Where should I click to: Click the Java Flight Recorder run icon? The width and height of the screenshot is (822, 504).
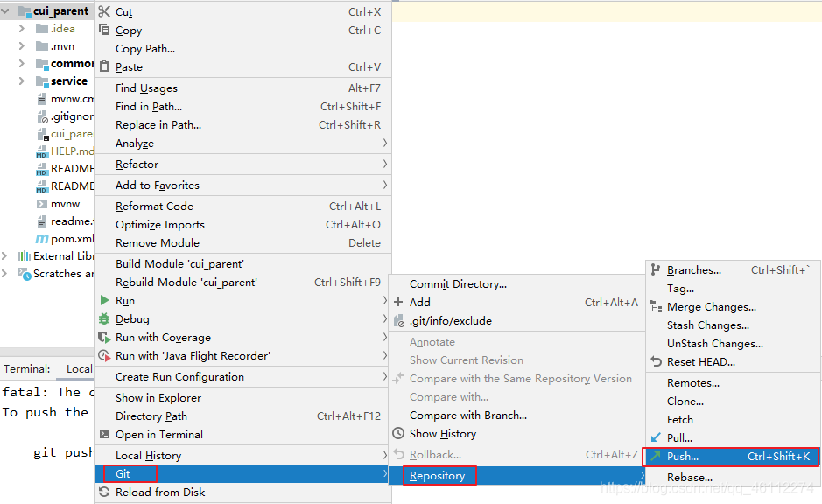click(104, 356)
